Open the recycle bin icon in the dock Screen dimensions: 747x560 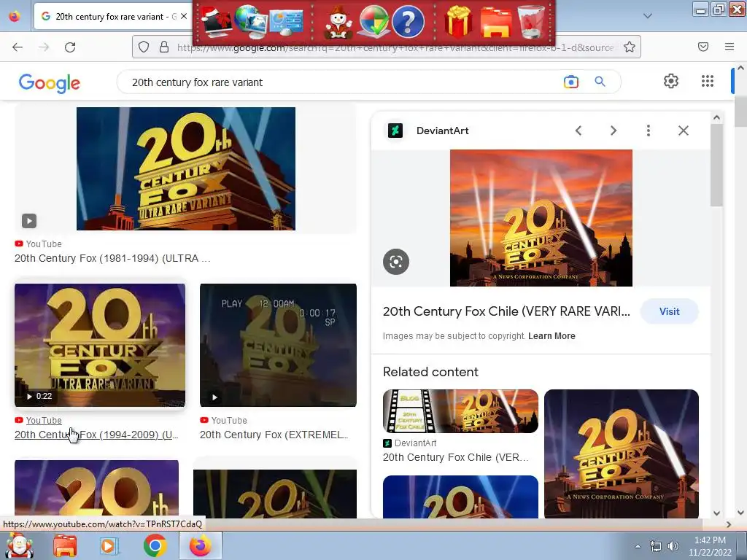[x=531, y=22]
